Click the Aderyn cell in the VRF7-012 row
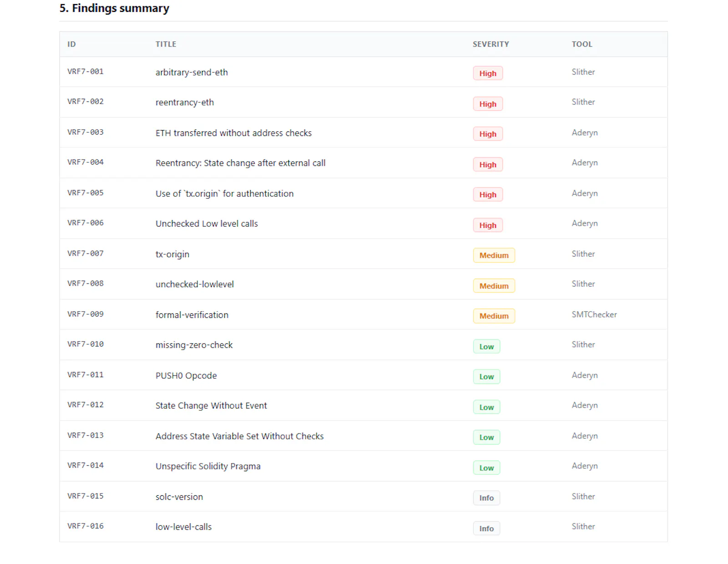Viewport: 728px width, 564px height. tap(585, 405)
